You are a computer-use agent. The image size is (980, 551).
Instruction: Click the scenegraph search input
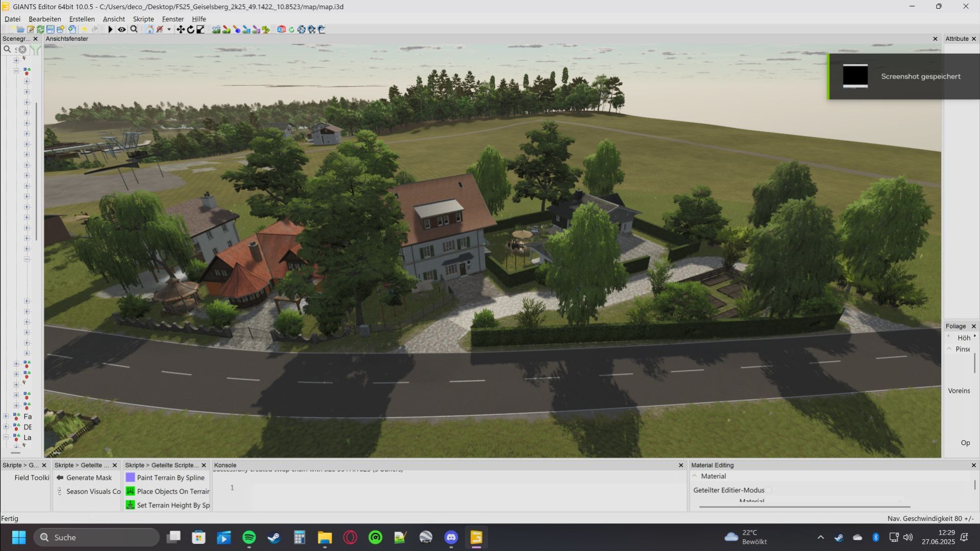point(16,49)
